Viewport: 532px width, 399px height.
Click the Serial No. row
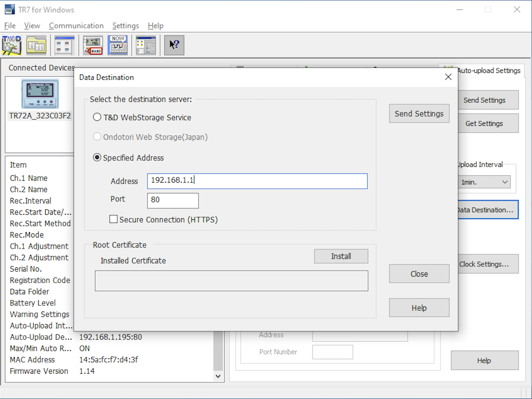coord(26,269)
